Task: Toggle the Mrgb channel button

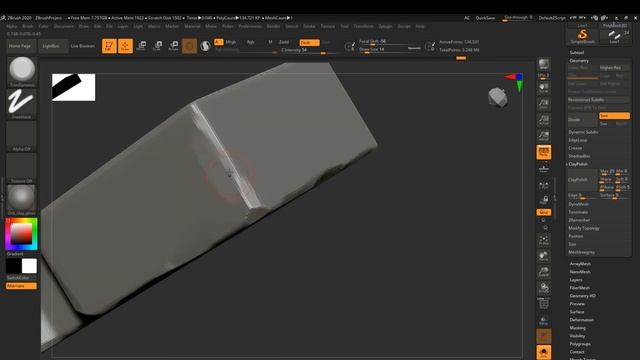Action: coord(231,42)
